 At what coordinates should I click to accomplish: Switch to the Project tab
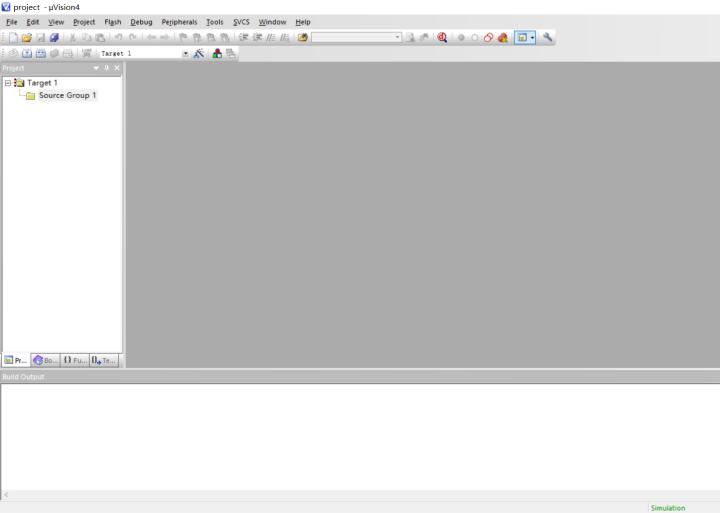point(16,360)
